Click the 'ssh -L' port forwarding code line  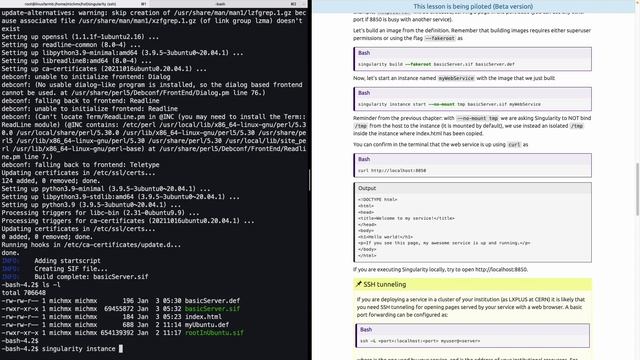(x=420, y=341)
